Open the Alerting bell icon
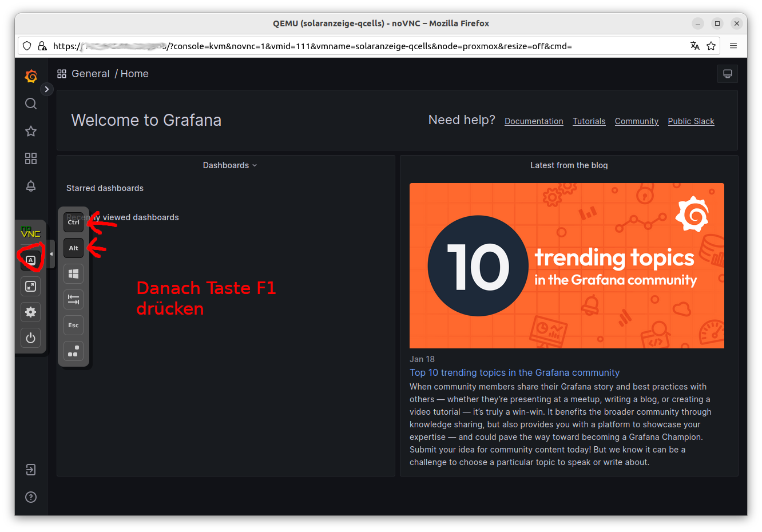Viewport: 762px width, 532px height. pos(31,186)
